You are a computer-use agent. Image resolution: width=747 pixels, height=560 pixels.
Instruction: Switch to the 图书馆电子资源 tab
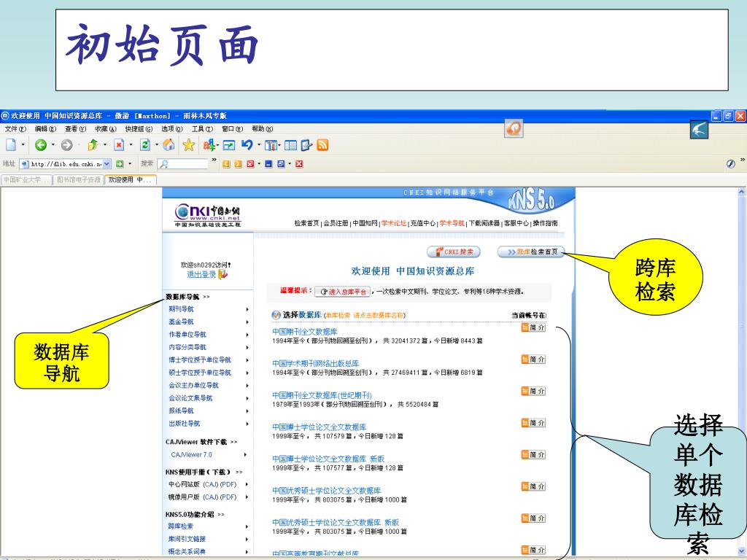pyautogui.click(x=79, y=180)
